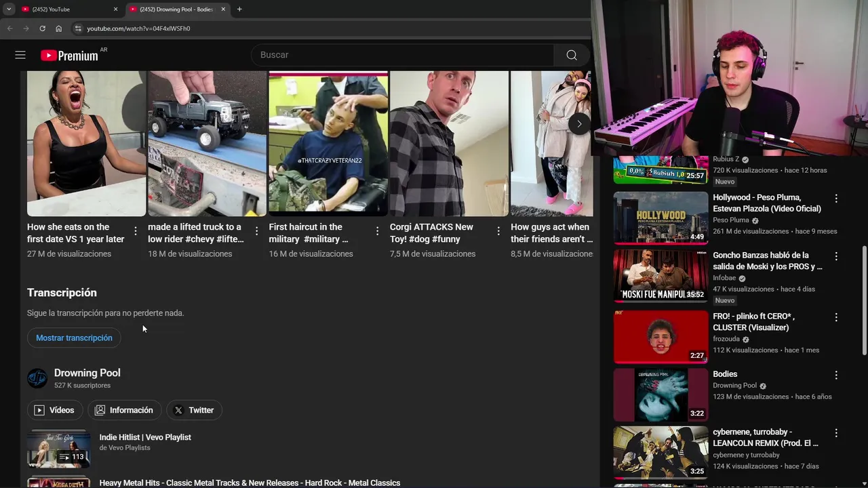
Task: Switch to the 'Drowning Pool - Bodies' tab
Action: coord(176,9)
